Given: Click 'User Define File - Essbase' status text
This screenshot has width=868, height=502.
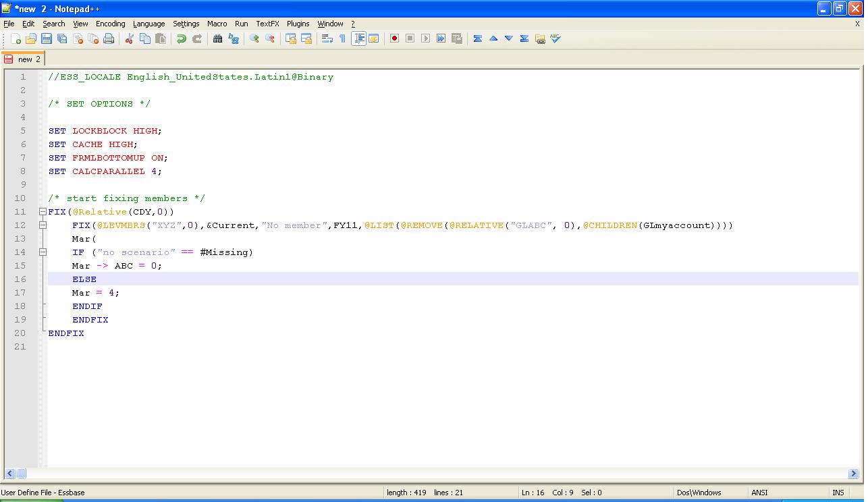Looking at the screenshot, I should (x=43, y=493).
